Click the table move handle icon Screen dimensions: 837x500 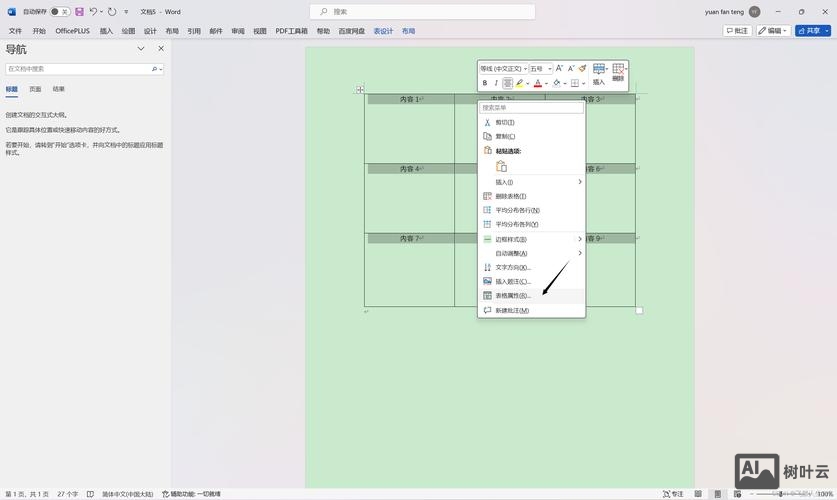[x=360, y=90]
